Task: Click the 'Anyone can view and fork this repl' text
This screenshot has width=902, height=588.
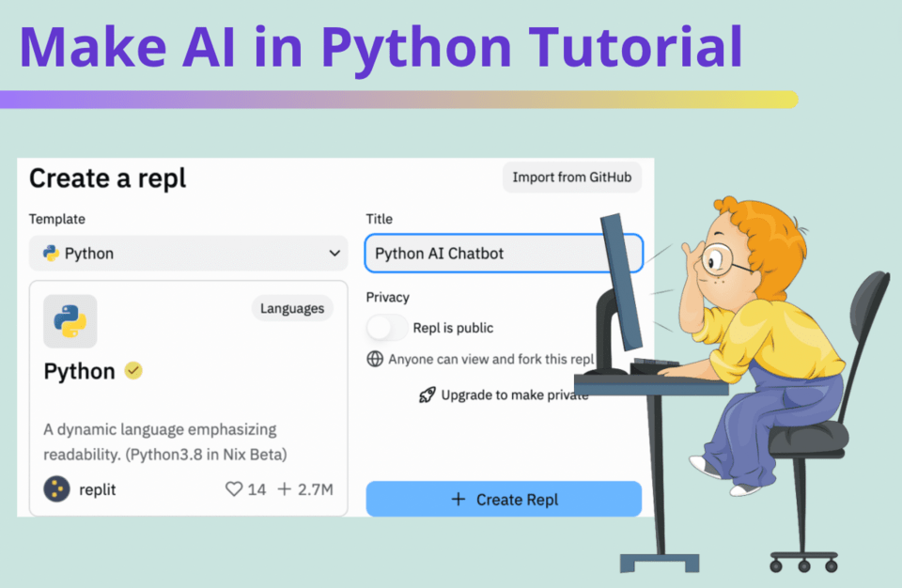Action: point(490,359)
